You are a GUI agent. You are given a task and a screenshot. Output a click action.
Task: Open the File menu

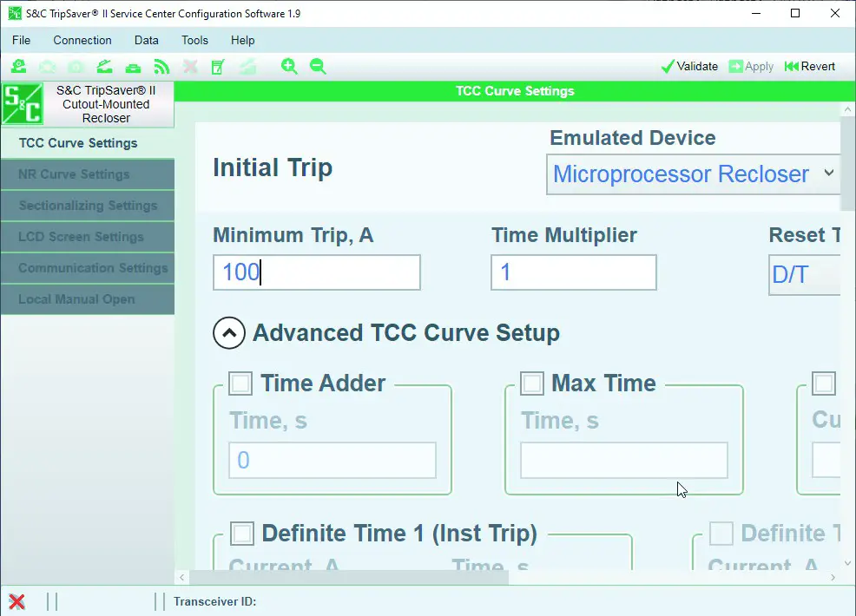(22, 41)
